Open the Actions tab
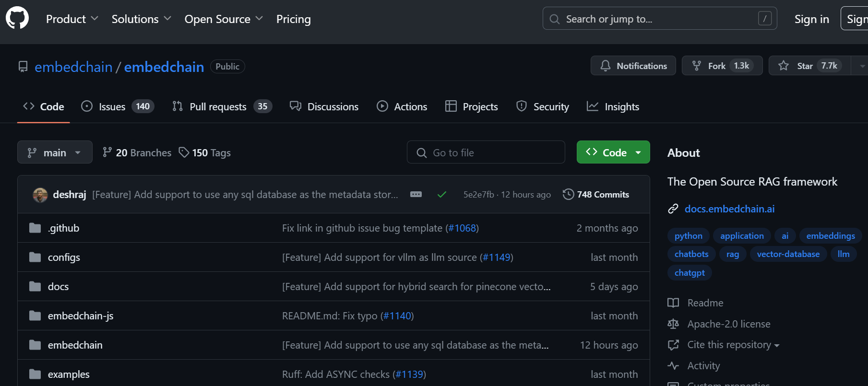 402,106
